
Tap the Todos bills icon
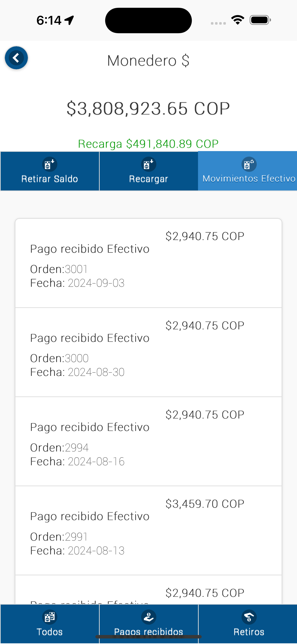[x=49, y=617]
